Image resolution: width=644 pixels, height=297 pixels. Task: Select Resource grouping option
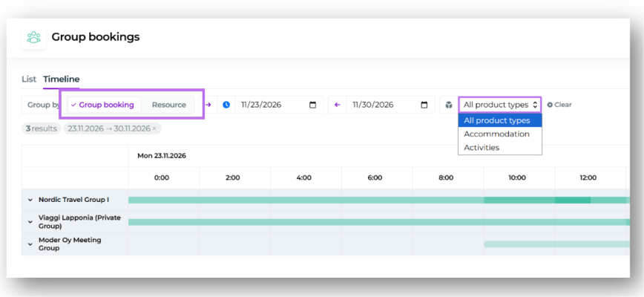[x=169, y=105]
